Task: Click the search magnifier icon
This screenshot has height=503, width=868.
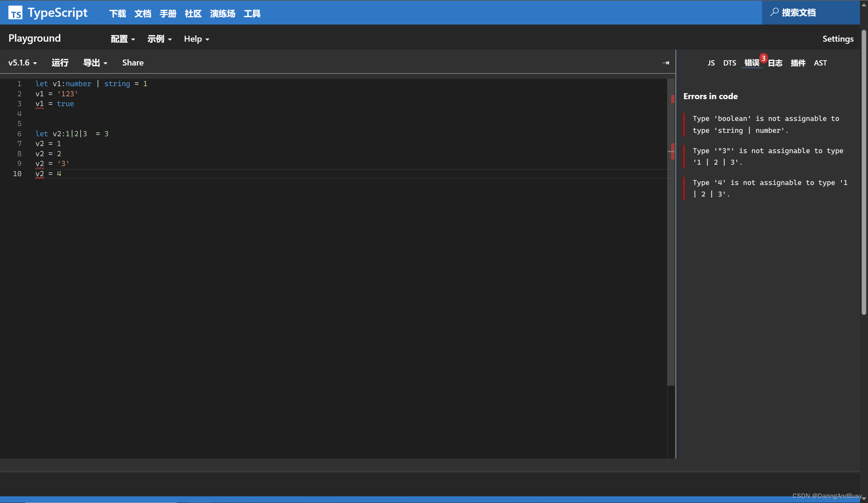Action: (x=774, y=12)
